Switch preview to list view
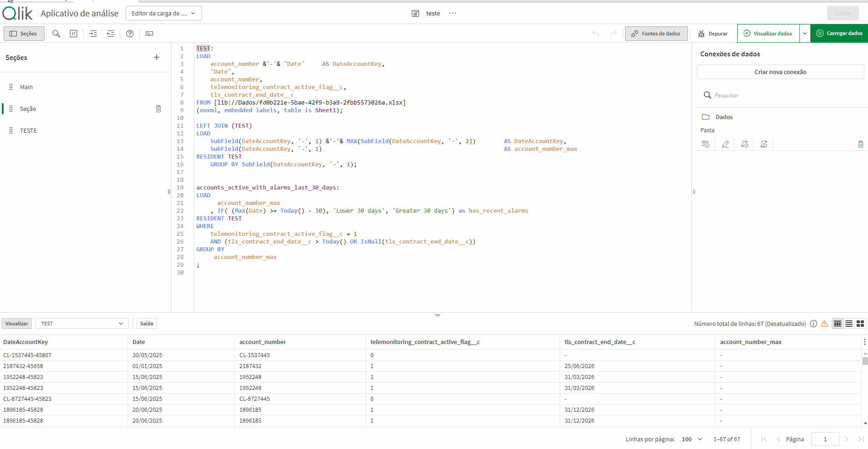 849,324
